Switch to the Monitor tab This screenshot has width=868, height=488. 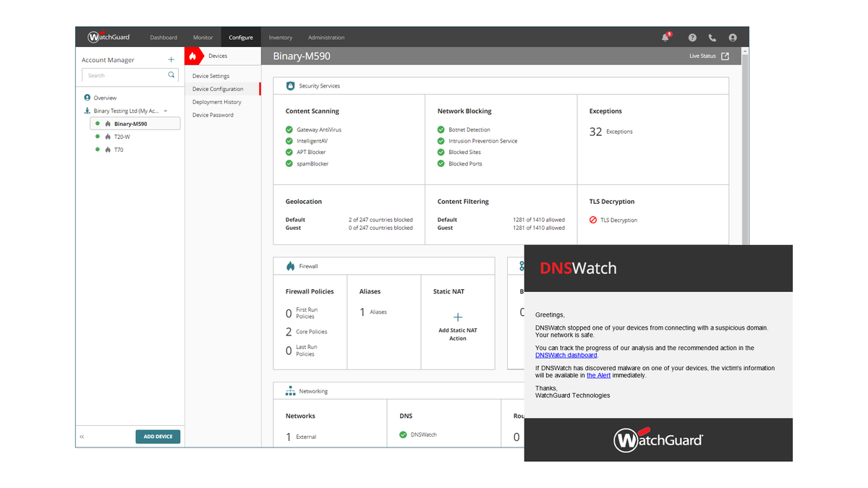(203, 37)
